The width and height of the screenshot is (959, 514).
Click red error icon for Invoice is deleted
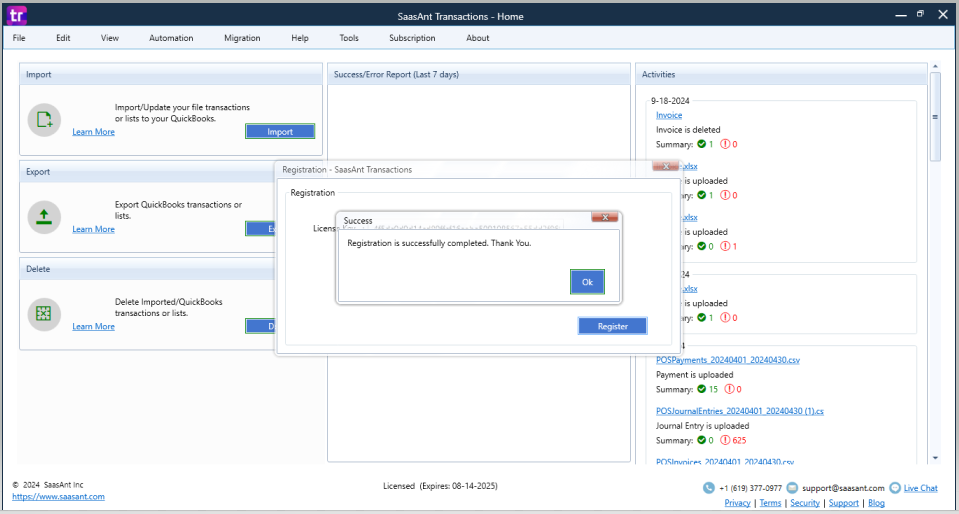point(725,144)
